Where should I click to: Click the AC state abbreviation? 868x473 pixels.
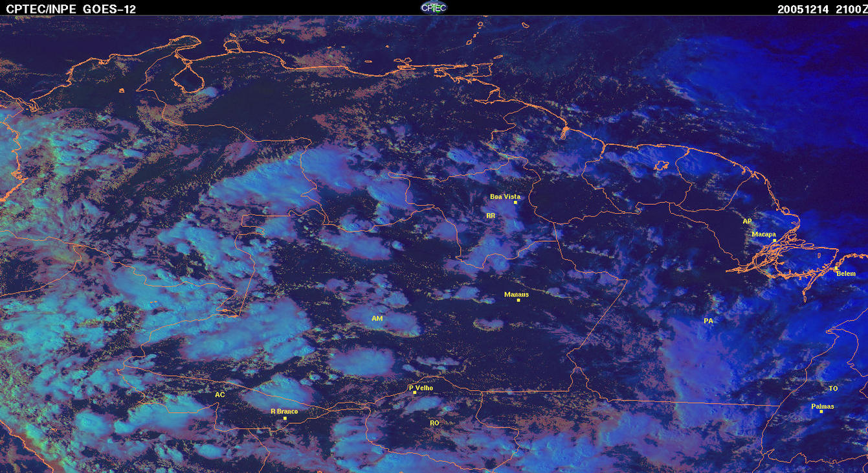pyautogui.click(x=220, y=394)
